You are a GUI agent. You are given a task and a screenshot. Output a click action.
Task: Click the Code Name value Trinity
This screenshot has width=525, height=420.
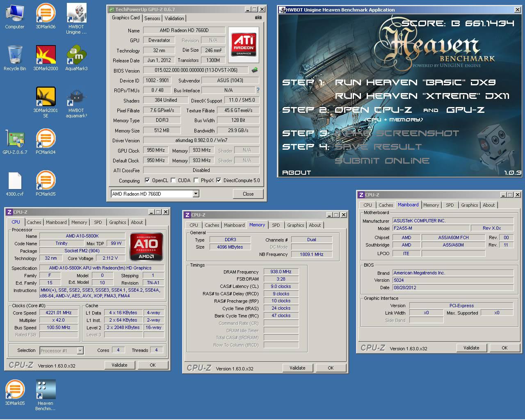click(62, 243)
